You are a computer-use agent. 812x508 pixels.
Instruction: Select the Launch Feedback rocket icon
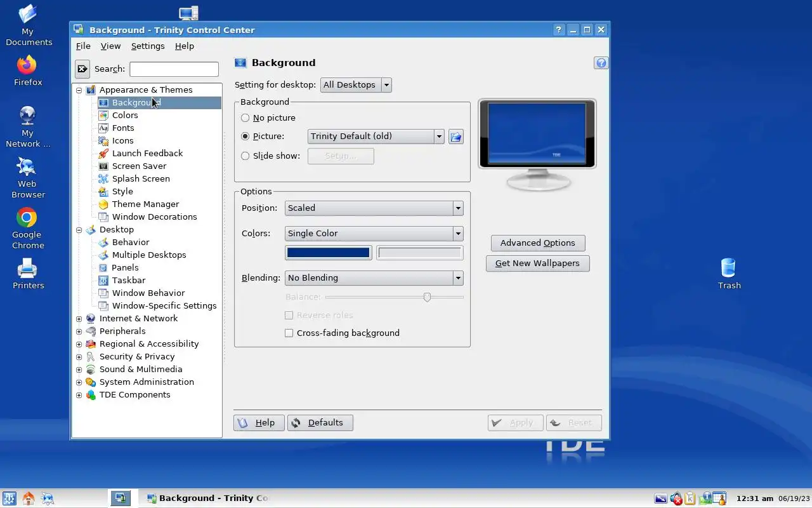pyautogui.click(x=103, y=153)
